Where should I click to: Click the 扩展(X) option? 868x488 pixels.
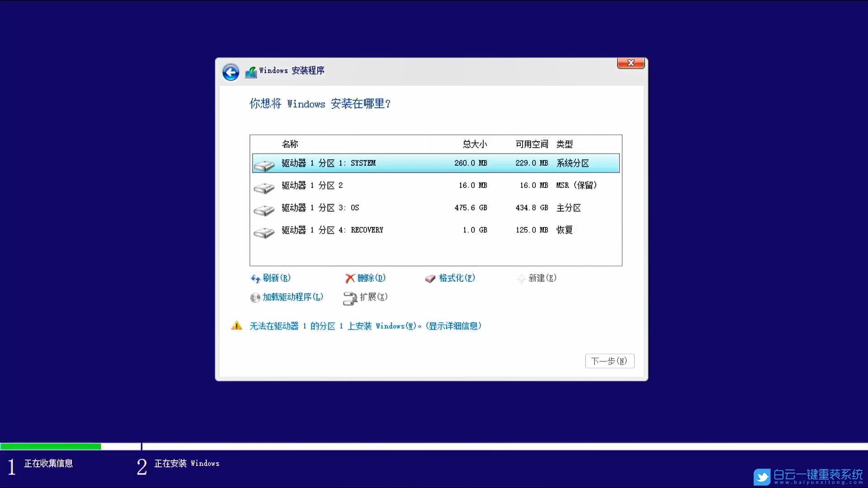coord(374,297)
